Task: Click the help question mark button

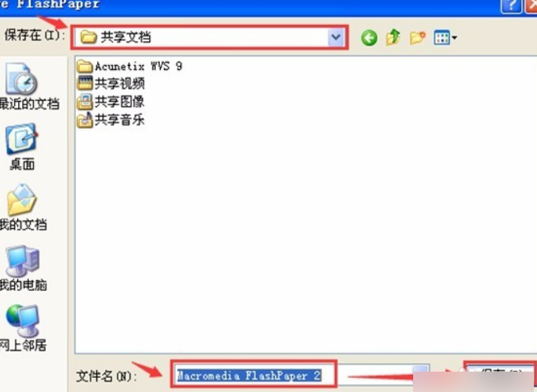Action: coord(511,6)
